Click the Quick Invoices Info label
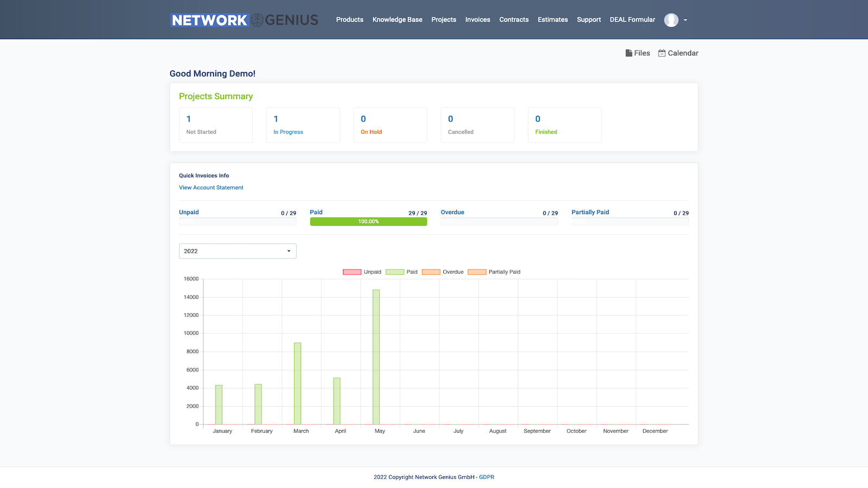The height and width of the screenshot is (488, 868). tap(204, 176)
